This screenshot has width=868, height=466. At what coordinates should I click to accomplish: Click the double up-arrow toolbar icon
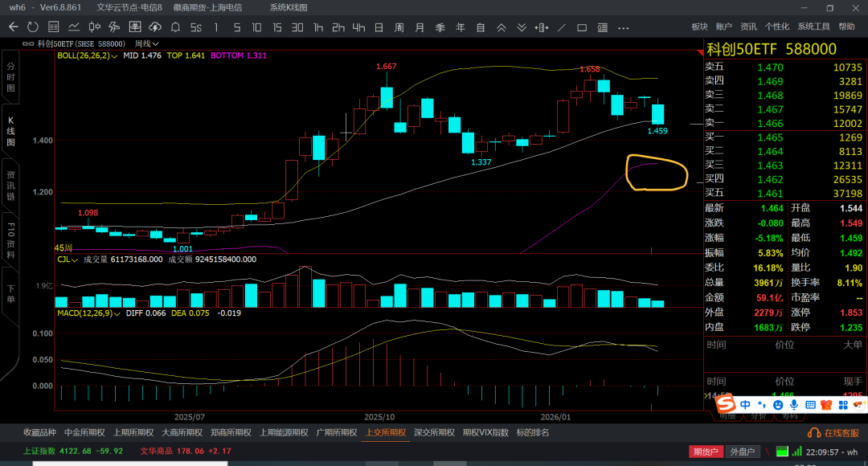[x=501, y=27]
